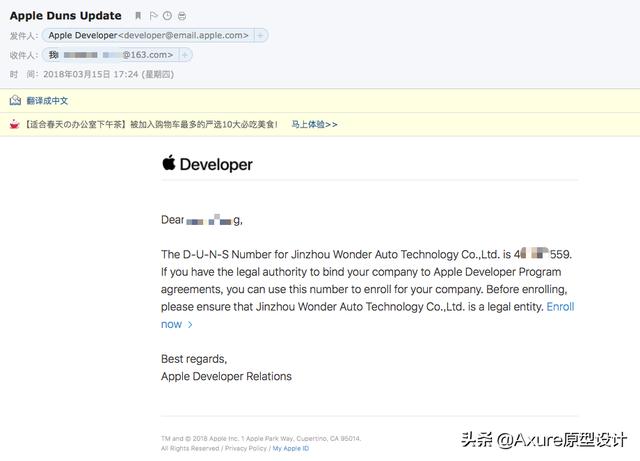Click the chevron arrow after Enroll now
This screenshot has height=461, width=640.
[x=190, y=325]
